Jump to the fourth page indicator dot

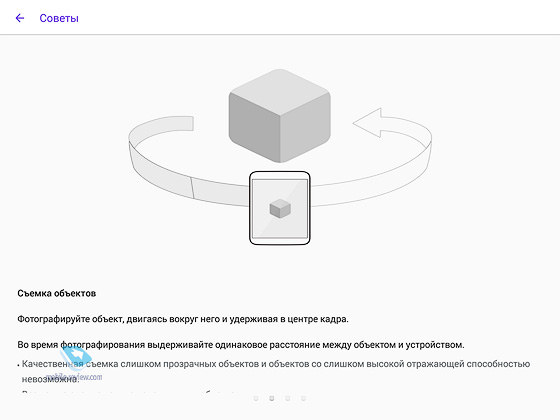click(x=303, y=398)
